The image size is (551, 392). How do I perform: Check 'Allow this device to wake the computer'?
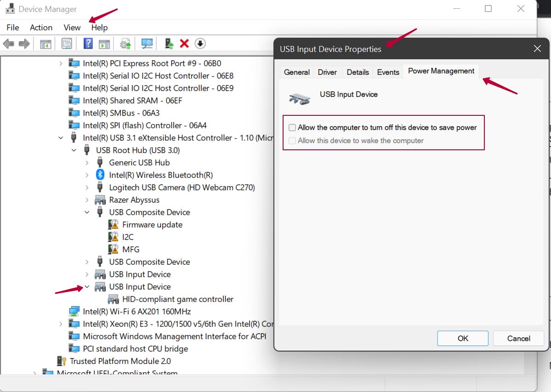(292, 141)
